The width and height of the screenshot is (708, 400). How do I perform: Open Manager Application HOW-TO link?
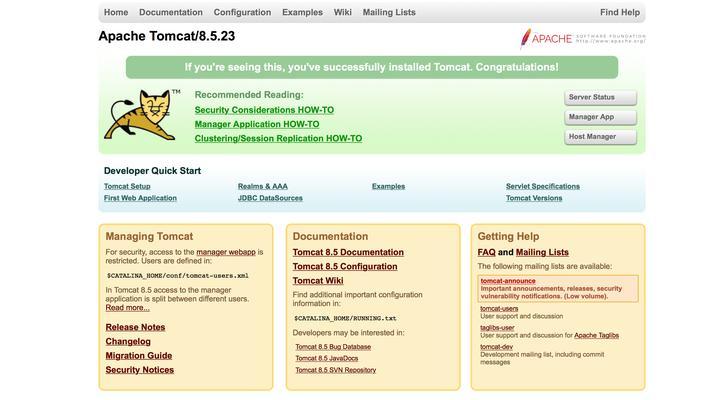[257, 124]
